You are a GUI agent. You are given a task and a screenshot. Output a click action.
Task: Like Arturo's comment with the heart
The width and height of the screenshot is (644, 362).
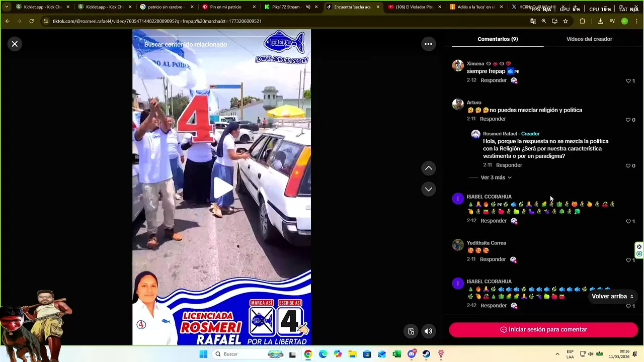click(628, 120)
